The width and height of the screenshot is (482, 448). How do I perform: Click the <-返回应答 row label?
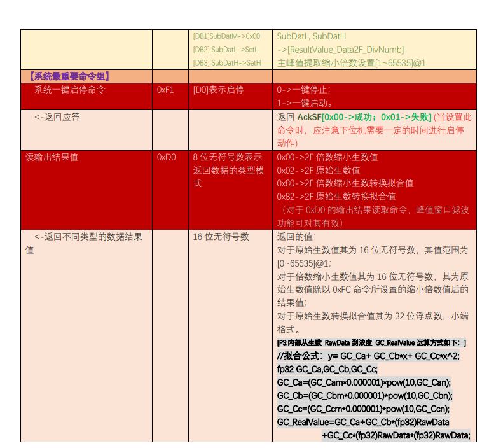(x=57, y=117)
